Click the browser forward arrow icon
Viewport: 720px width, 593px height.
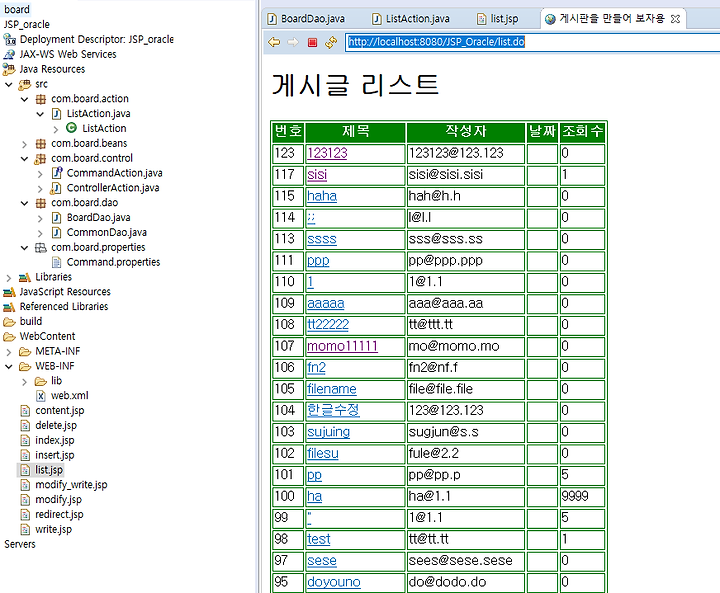[x=293, y=42]
